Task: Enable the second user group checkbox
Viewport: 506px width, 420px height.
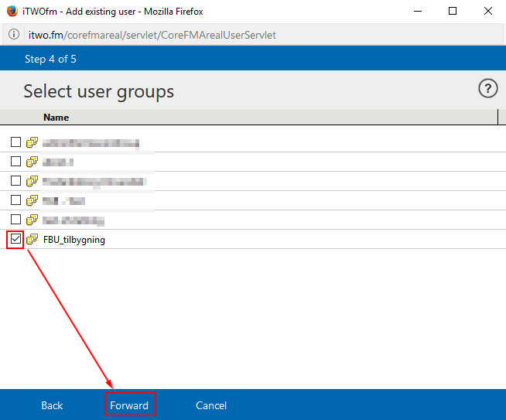Action: coord(15,162)
